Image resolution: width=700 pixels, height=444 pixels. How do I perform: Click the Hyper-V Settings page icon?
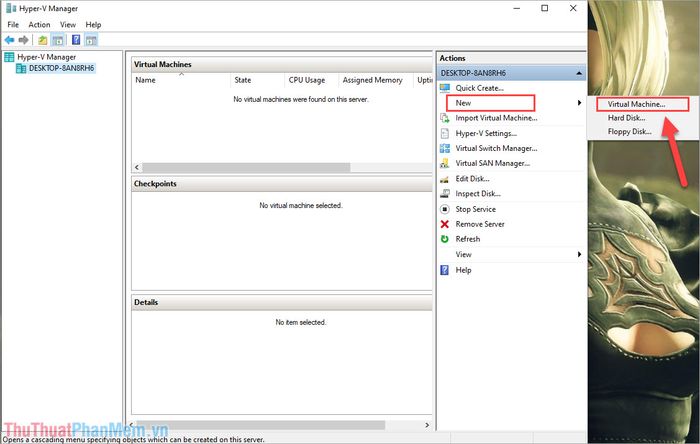[445, 133]
